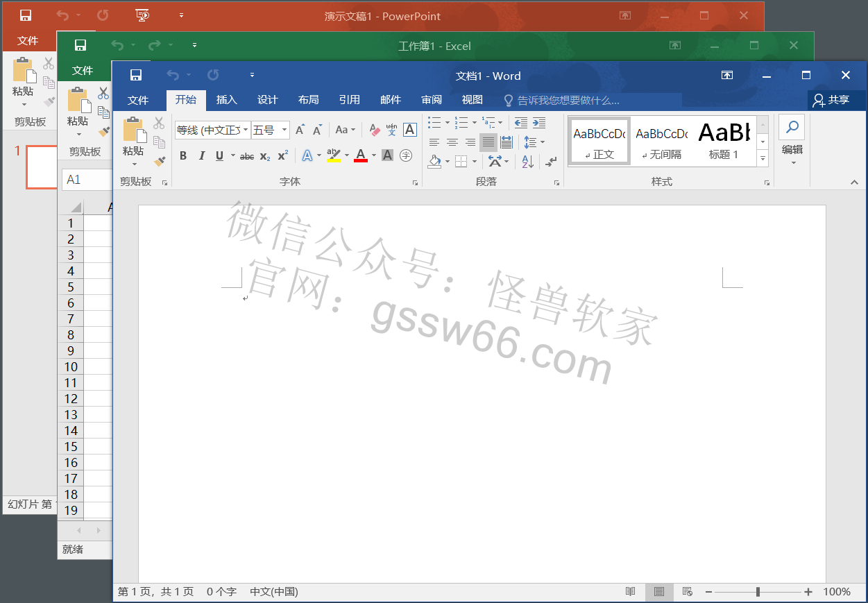This screenshot has width=868, height=603.
Task: Open the 文件 tab in Word
Action: click(138, 100)
